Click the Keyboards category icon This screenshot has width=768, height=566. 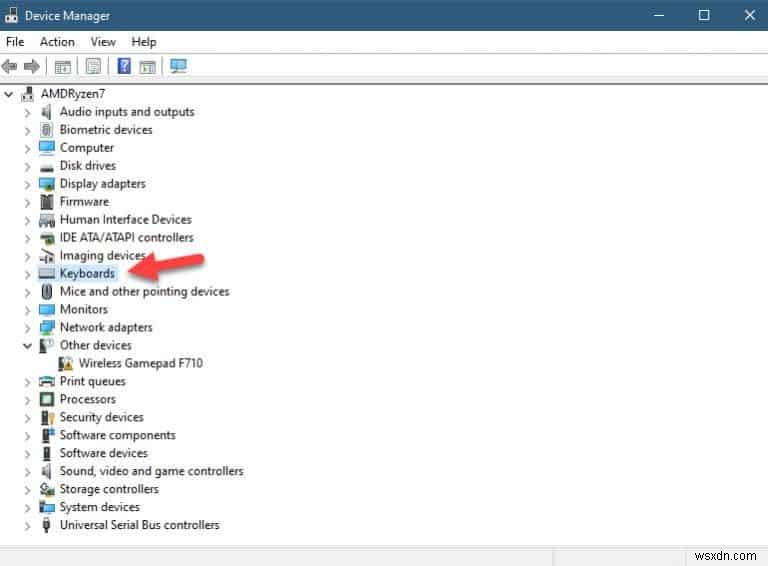tap(47, 274)
